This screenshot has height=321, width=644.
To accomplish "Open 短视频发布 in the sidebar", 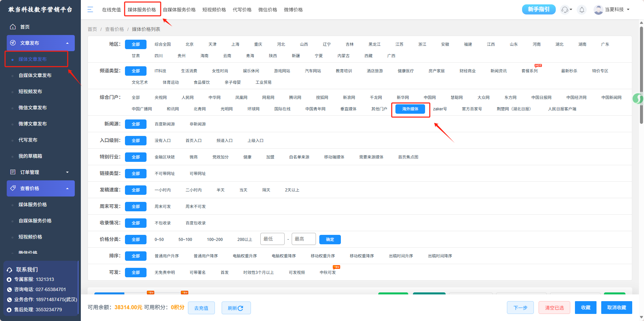I will [30, 92].
